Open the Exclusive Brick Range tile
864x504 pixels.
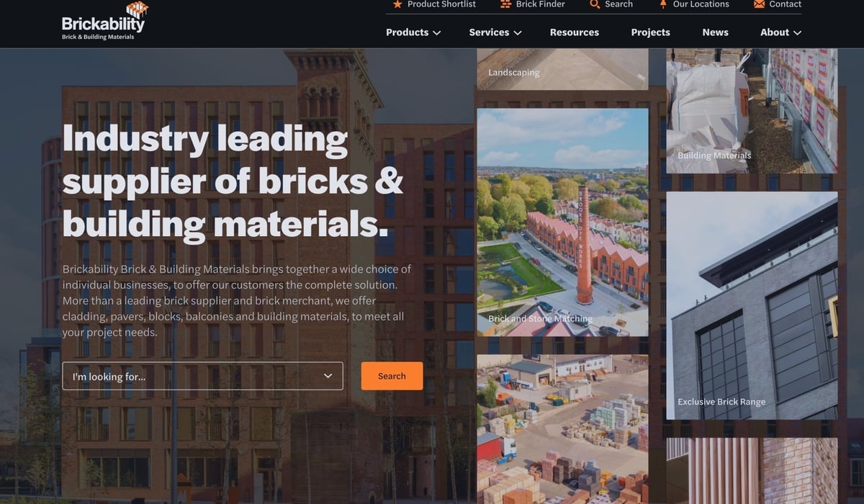tap(752, 305)
